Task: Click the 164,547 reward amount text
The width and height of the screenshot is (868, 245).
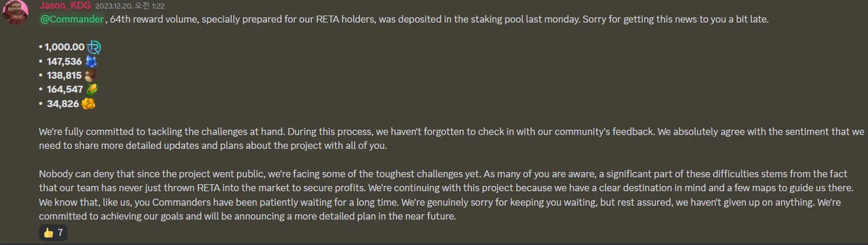Action: tap(65, 89)
